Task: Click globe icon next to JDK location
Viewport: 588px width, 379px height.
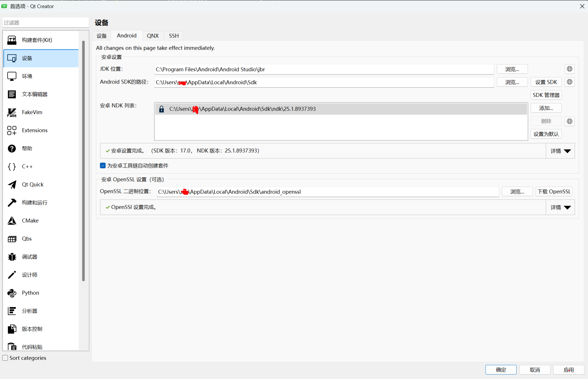Action: [x=569, y=69]
